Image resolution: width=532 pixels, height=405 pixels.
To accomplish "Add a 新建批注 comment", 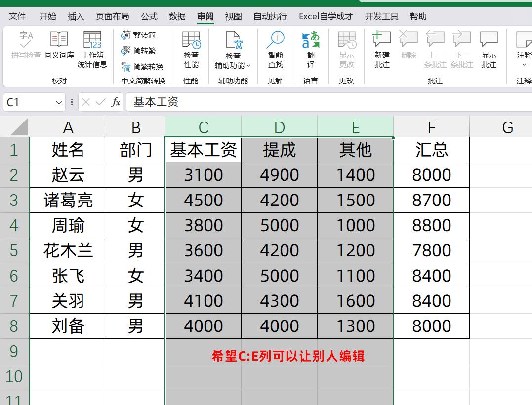I will click(382, 49).
